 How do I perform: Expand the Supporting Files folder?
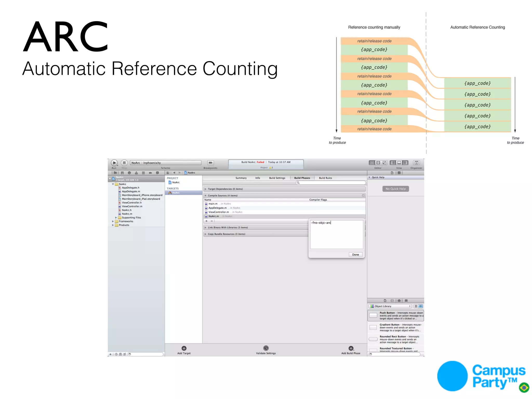(116, 218)
